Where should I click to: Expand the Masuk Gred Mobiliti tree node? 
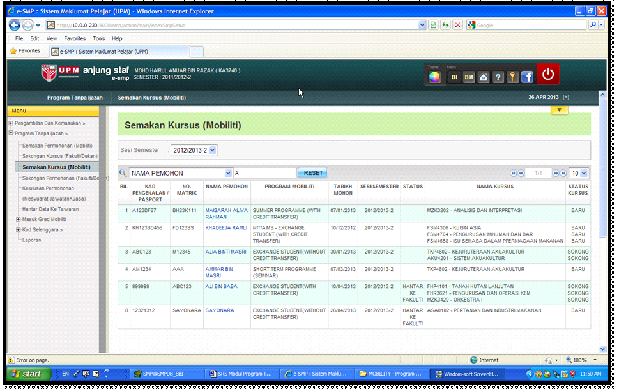(18, 219)
